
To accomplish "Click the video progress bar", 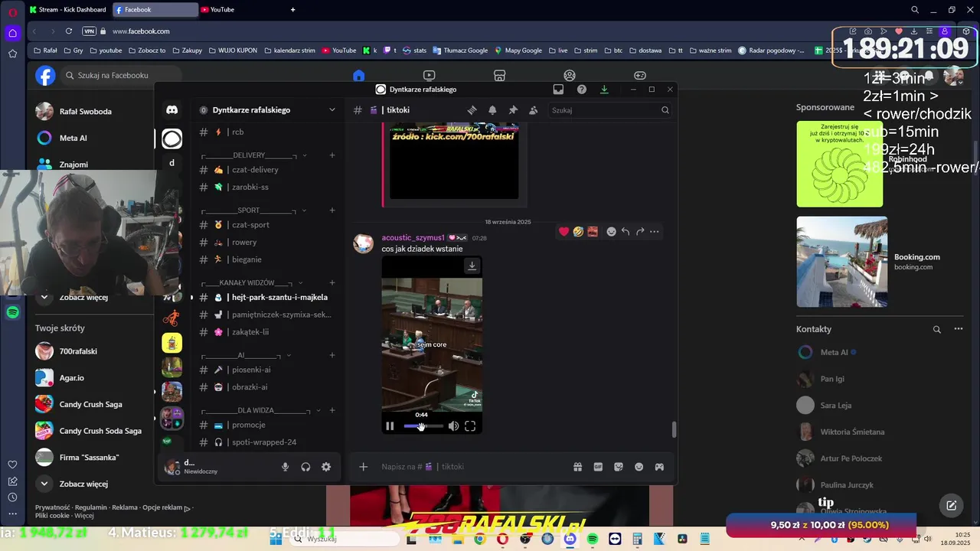I will pos(423,426).
